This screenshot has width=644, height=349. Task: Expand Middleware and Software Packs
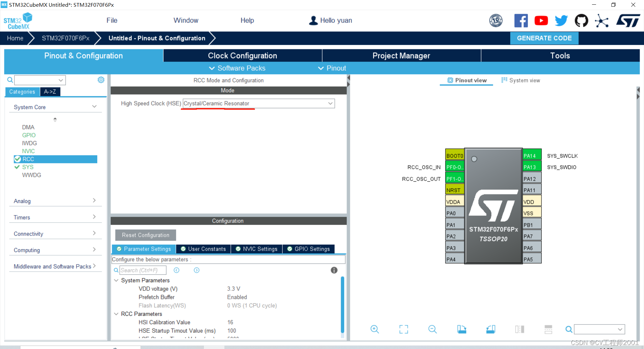94,266
